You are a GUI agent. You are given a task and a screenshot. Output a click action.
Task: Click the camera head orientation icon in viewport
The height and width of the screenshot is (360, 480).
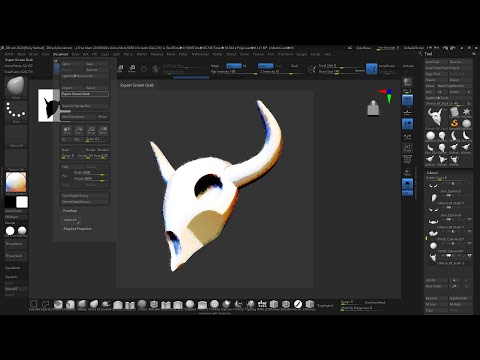[373, 108]
